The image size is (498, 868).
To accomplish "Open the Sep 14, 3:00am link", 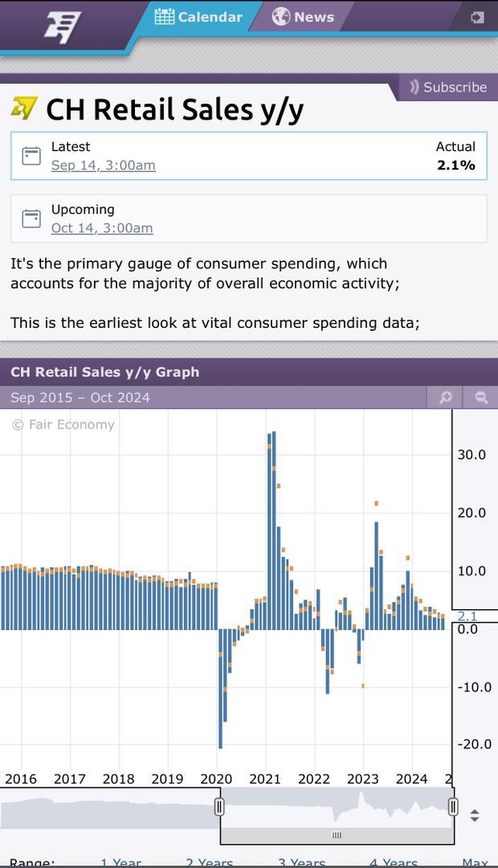I will pyautogui.click(x=103, y=166).
